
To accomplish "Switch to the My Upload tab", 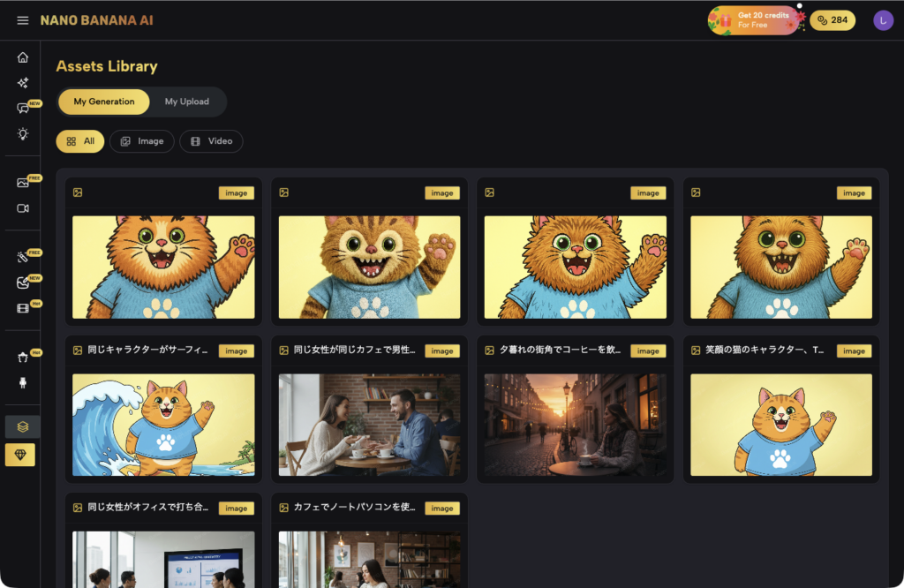I will 187,102.
